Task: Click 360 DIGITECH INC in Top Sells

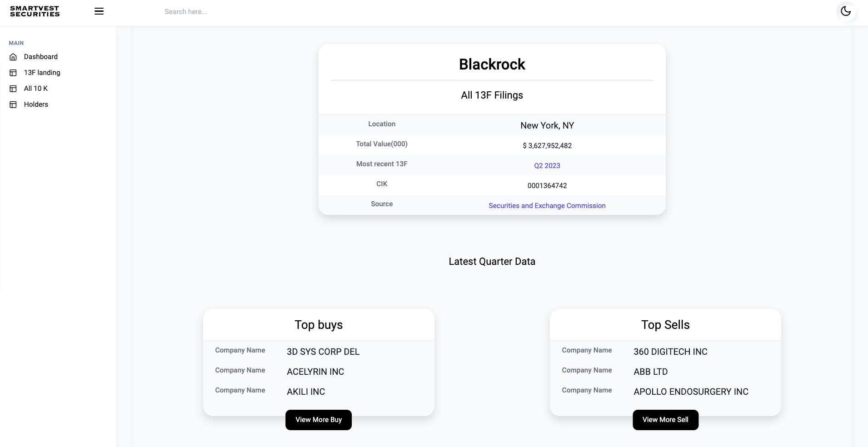Action: (x=670, y=352)
